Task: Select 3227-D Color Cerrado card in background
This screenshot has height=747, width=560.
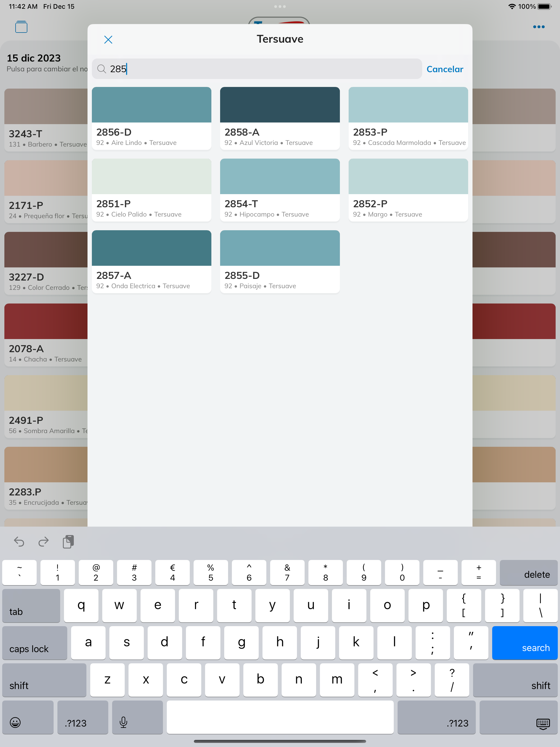Action: (x=46, y=263)
